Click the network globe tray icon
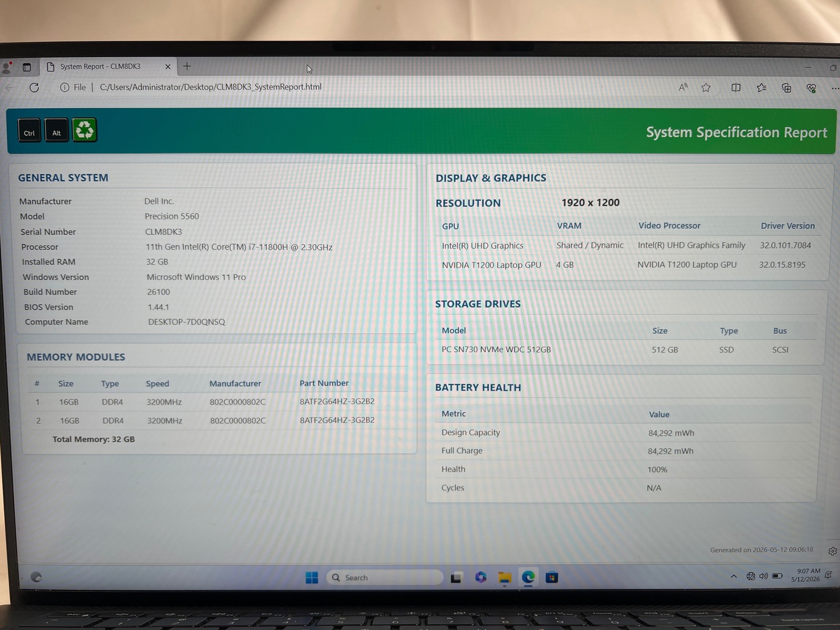The width and height of the screenshot is (840, 630). point(751,576)
